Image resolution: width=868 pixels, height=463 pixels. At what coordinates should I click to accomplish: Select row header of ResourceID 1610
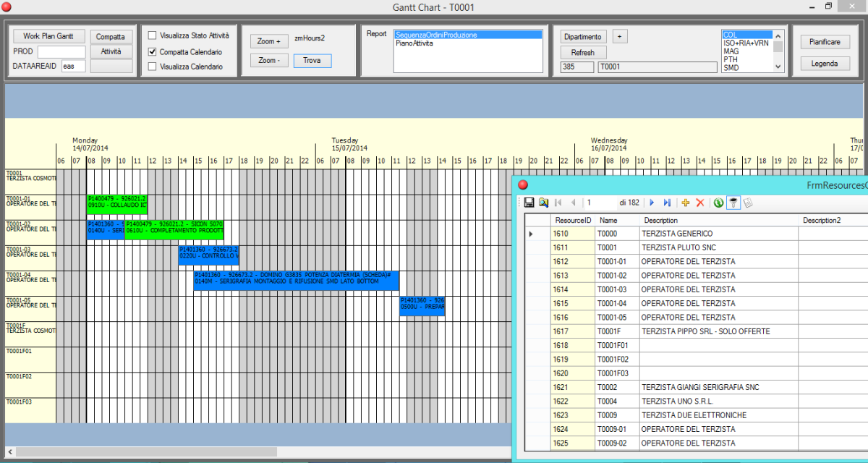(x=537, y=234)
